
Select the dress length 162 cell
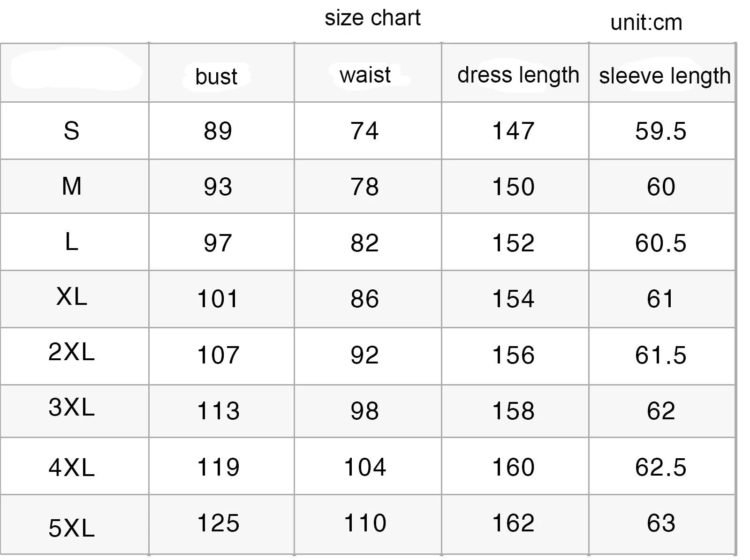513,523
